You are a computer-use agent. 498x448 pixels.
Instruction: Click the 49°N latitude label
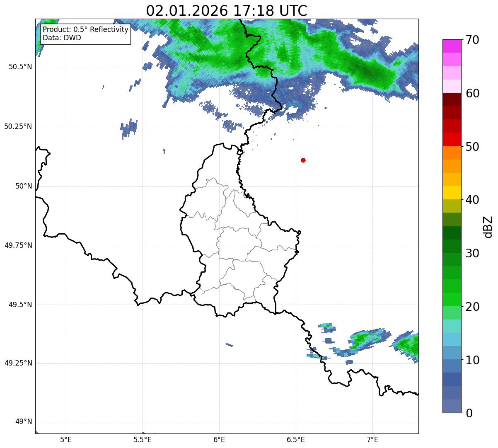pos(24,422)
